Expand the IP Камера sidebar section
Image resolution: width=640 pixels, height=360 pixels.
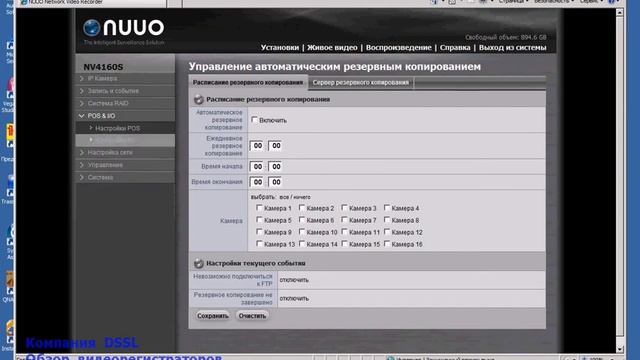[x=125, y=78]
